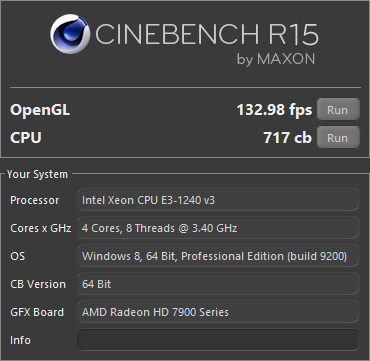370x361 pixels.
Task: Click the OpenGL label
Action: click(40, 110)
